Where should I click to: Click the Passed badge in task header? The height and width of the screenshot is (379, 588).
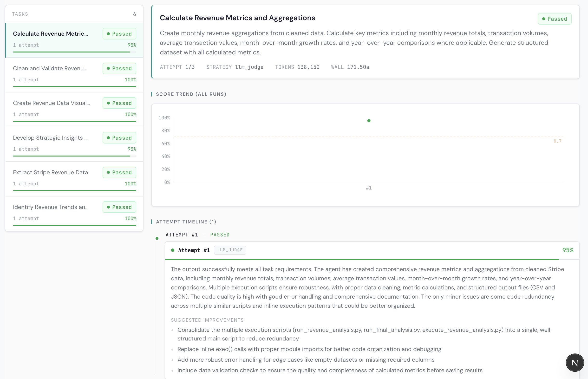click(554, 19)
